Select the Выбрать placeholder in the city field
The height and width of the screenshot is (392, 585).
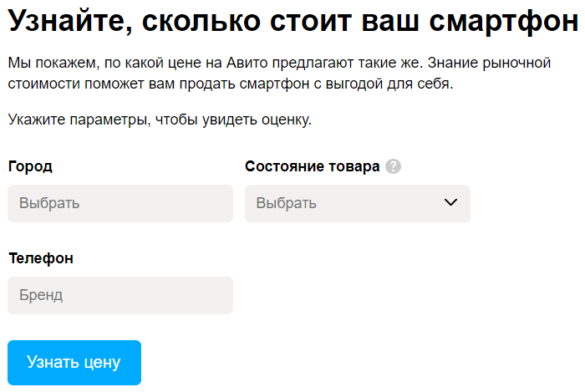tap(49, 203)
